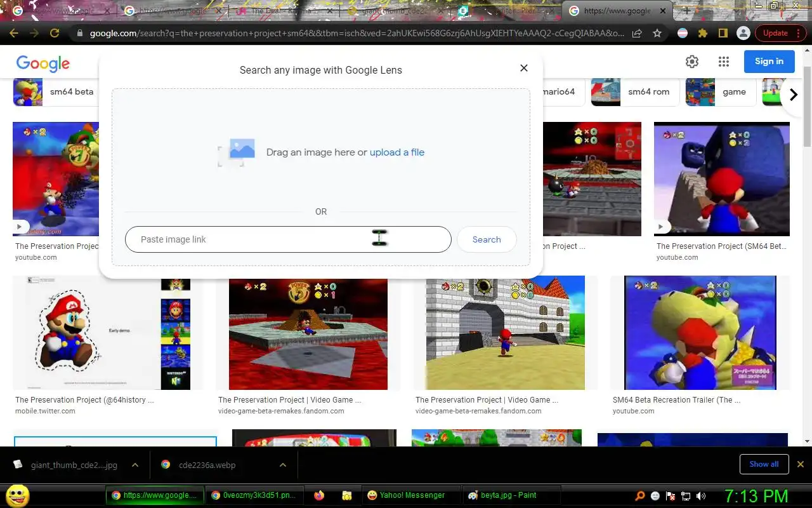
Task: Open the Chrome extensions puzzle icon
Action: (702, 33)
